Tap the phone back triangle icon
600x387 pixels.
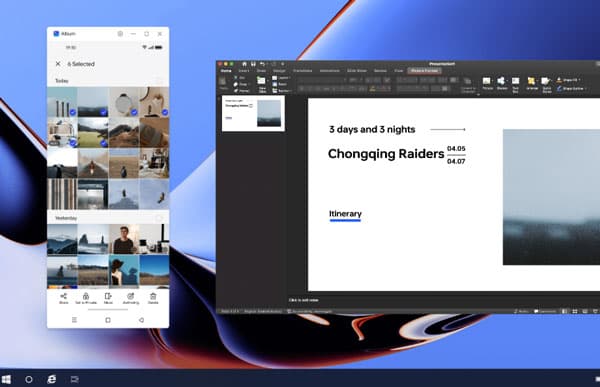click(x=141, y=320)
